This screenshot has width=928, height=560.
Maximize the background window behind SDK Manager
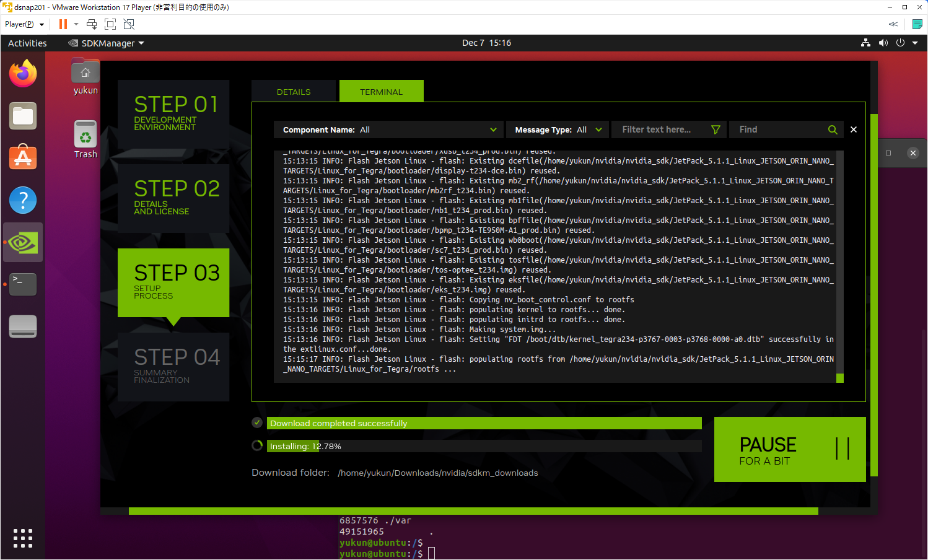click(888, 153)
